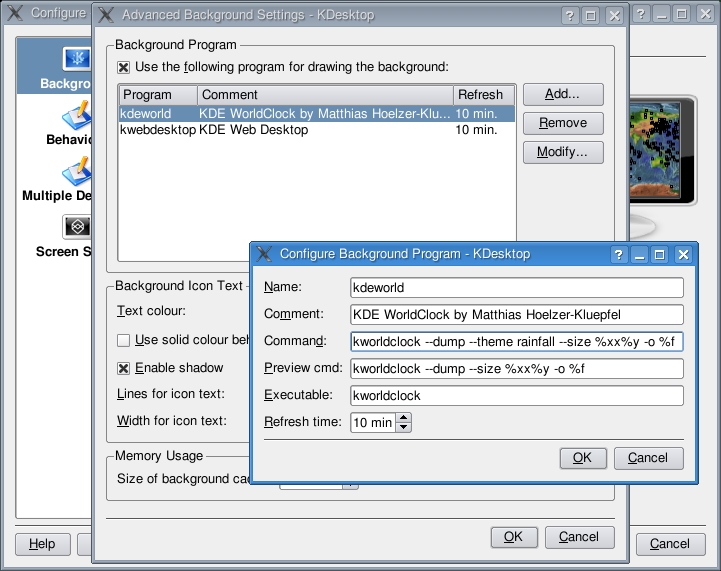Click Cancel button in Configure window
The width and height of the screenshot is (721, 571).
(x=670, y=544)
